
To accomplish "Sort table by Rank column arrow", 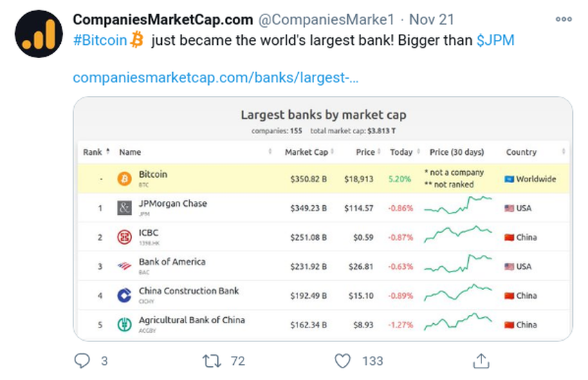I will [108, 151].
